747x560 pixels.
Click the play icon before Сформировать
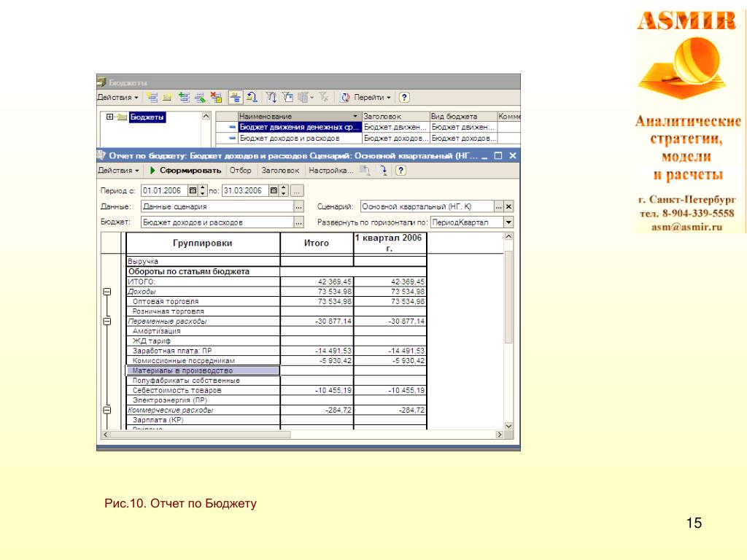click(152, 171)
